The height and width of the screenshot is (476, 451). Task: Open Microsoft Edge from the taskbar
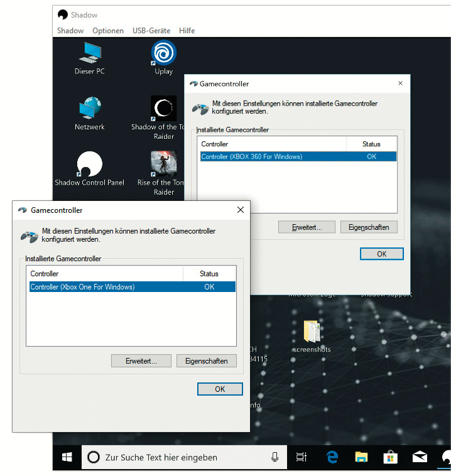point(332,457)
